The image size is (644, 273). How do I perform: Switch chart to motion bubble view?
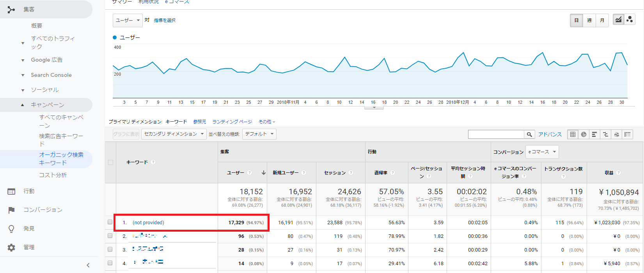point(630,20)
